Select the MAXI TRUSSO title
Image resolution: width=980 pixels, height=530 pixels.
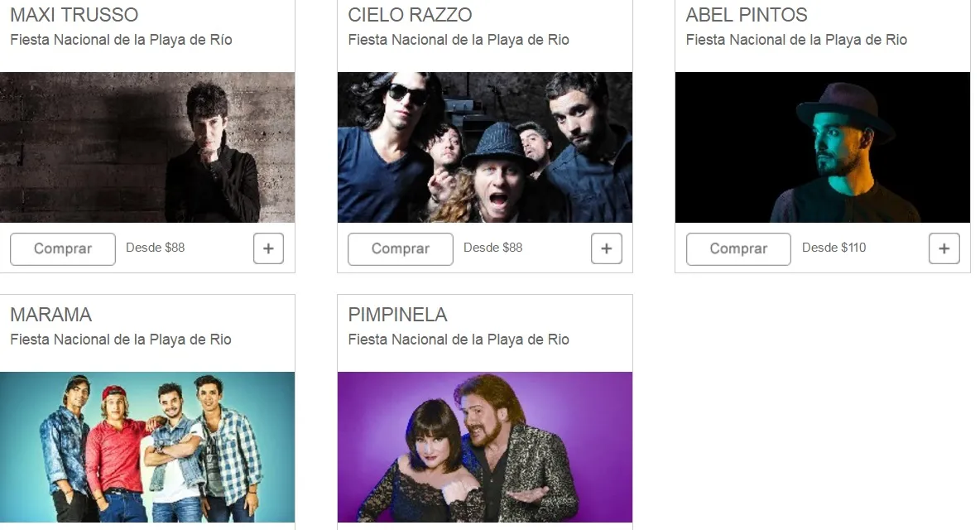[x=74, y=15]
